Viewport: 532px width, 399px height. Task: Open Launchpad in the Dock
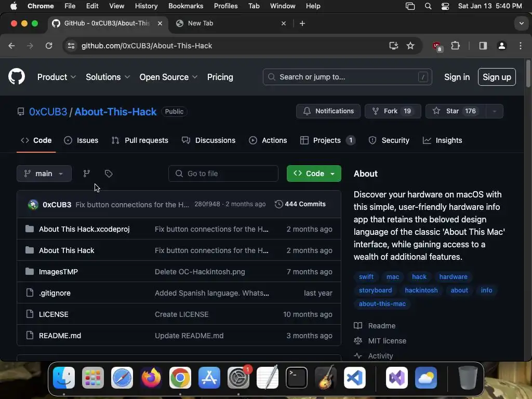(x=93, y=378)
